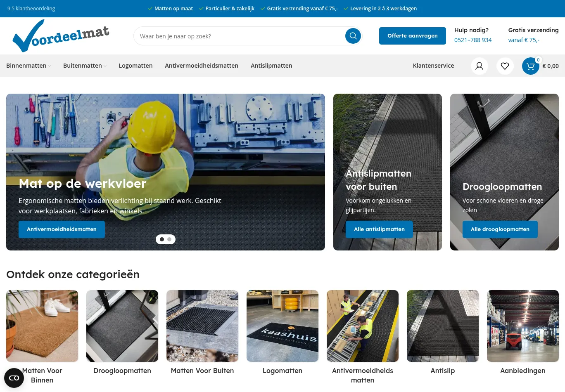Open the shopping cart icon
The image size is (565, 392).
531,66
